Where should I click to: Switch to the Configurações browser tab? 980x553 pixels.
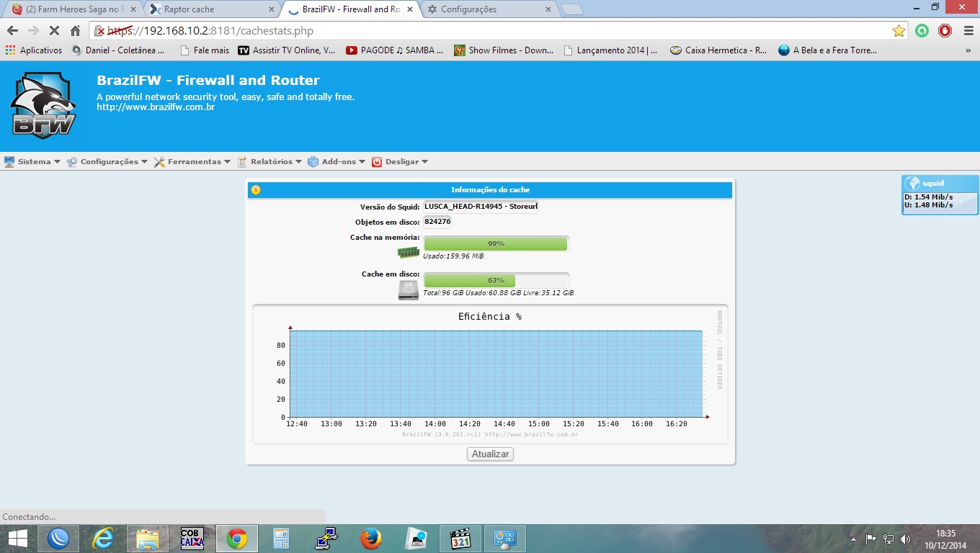(489, 9)
